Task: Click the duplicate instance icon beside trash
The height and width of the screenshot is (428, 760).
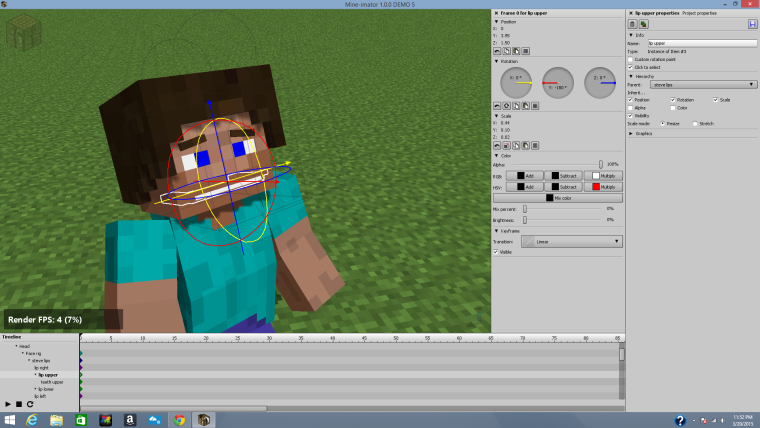Action: pyautogui.click(x=642, y=24)
